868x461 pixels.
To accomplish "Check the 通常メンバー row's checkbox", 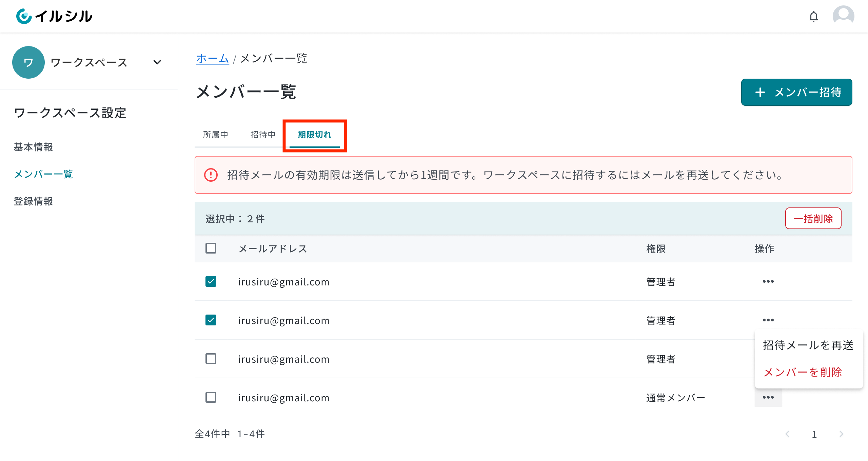I will 211,397.
